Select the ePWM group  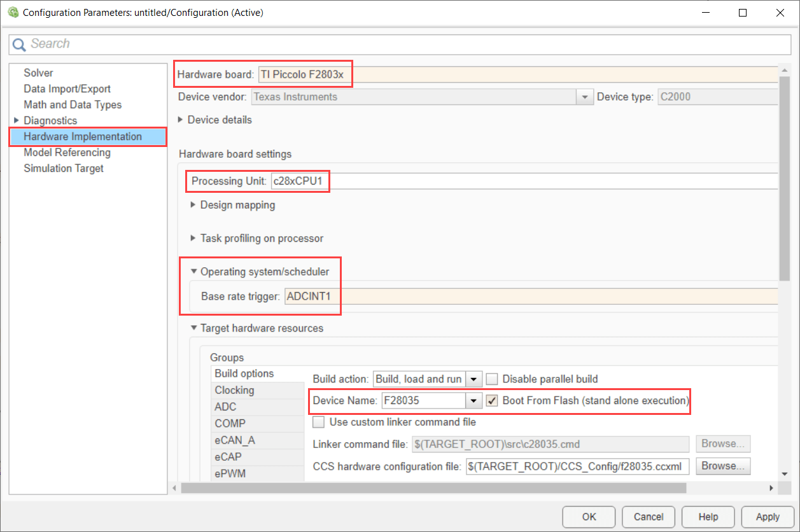[x=258, y=473]
